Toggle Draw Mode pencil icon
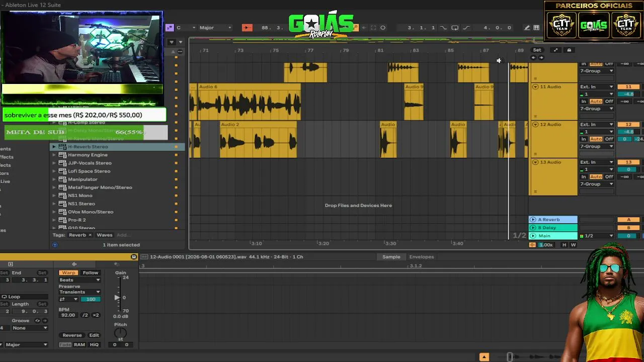644x362 pixels. coord(527,28)
